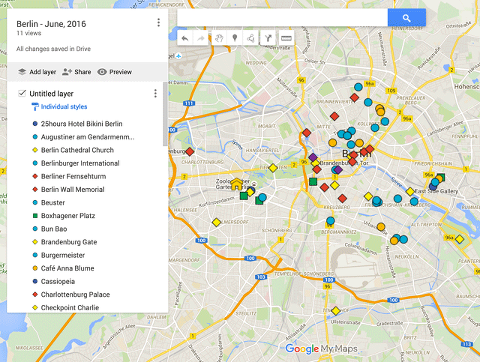Image resolution: width=480 pixels, height=362 pixels.
Task: Click the yellow house marker near Zoologischer Garten
Action: pyautogui.click(x=236, y=184)
